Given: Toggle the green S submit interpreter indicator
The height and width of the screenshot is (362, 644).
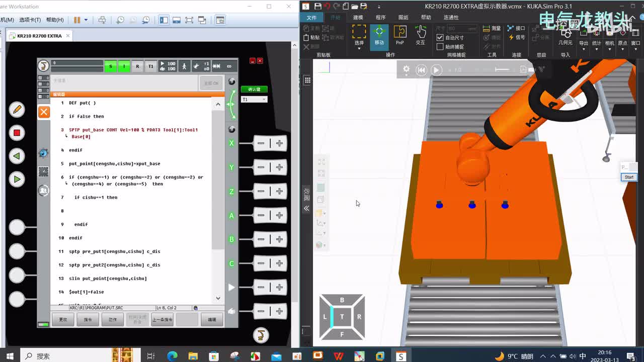Looking at the screenshot, I should tap(110, 66).
